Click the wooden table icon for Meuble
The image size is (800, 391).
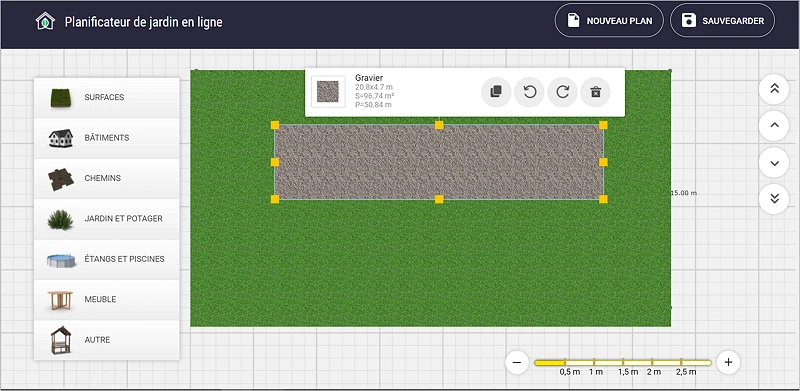(60, 300)
